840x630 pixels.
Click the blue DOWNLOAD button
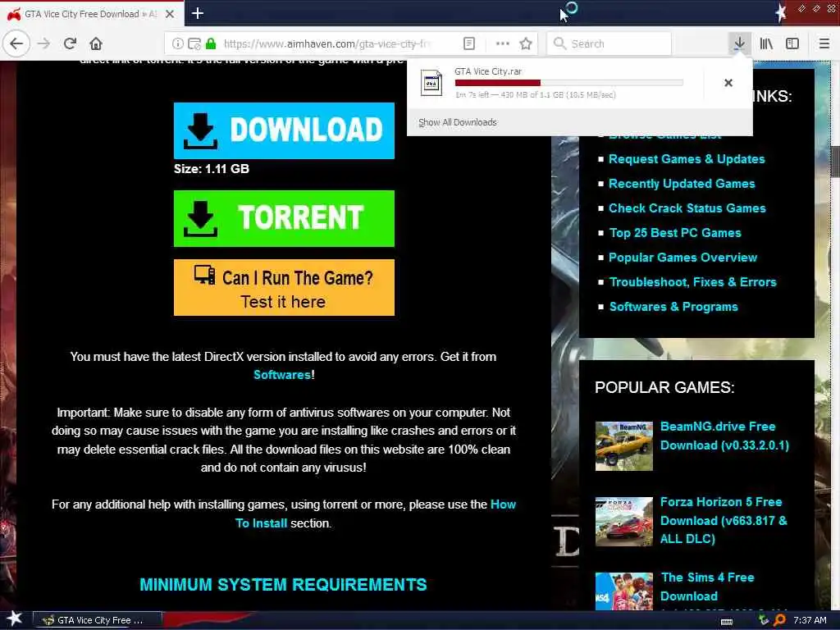[284, 130]
